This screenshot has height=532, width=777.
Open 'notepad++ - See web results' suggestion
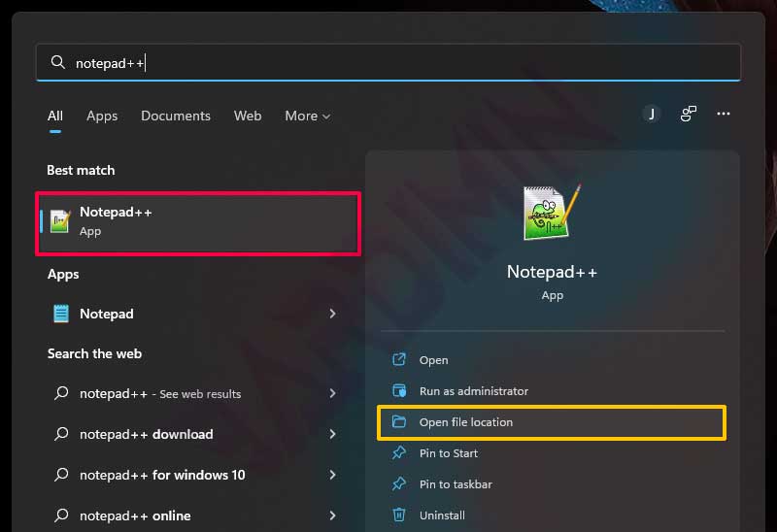pos(193,393)
